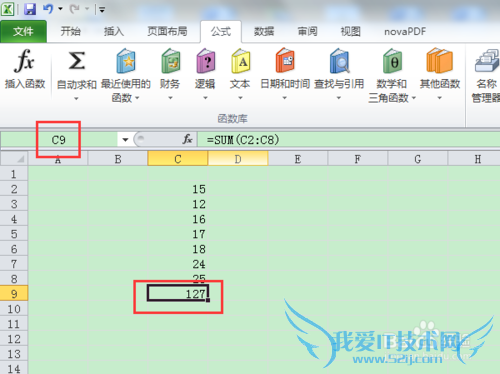Click the fx button beside formula bar
This screenshot has height=374, width=500.
point(187,139)
